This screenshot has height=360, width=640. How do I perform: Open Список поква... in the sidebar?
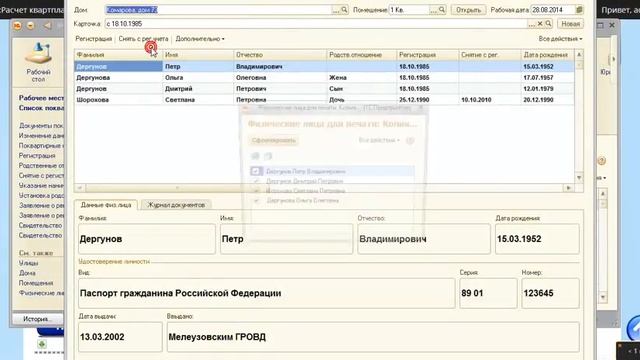41,108
